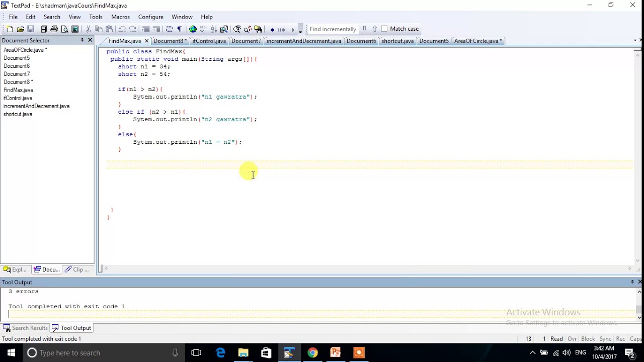Image resolution: width=644 pixels, height=362 pixels.
Task: Open the Macros menu
Action: pyautogui.click(x=120, y=17)
